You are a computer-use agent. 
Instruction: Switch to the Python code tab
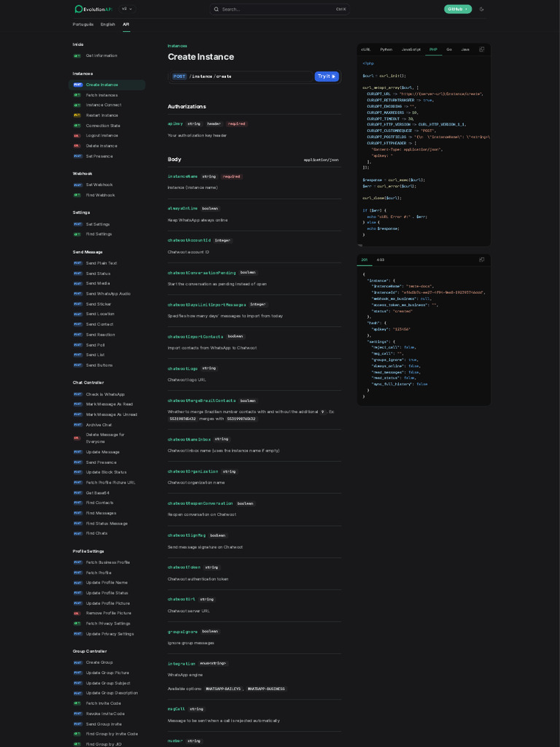(x=386, y=50)
